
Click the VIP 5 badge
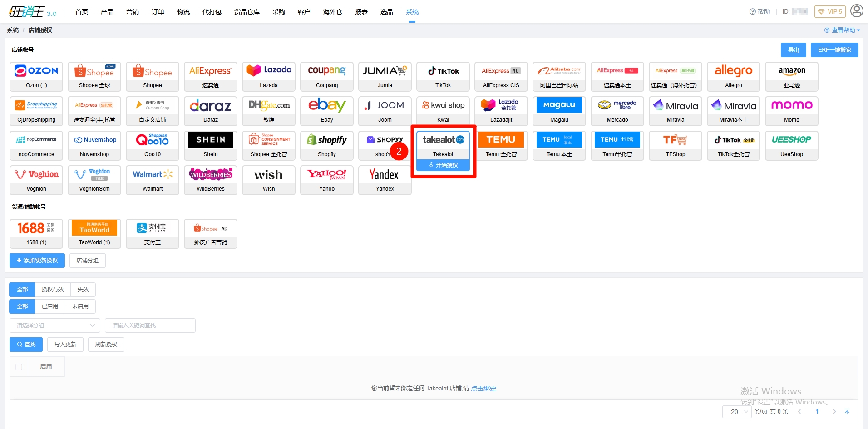[x=830, y=11]
